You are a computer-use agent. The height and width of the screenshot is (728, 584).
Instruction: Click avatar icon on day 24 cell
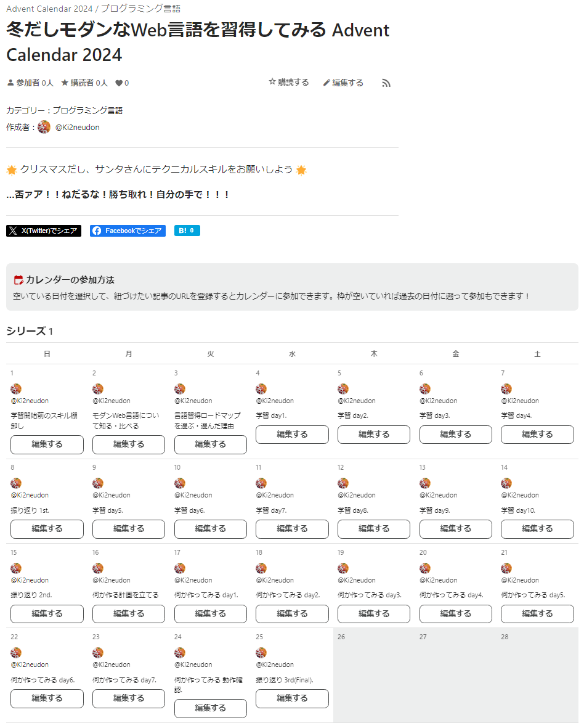(x=179, y=652)
